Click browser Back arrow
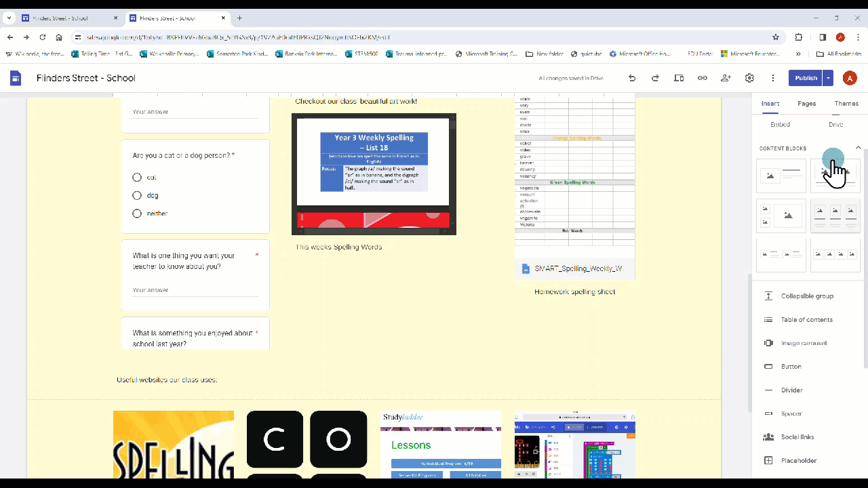868x488 pixels. point(10,37)
